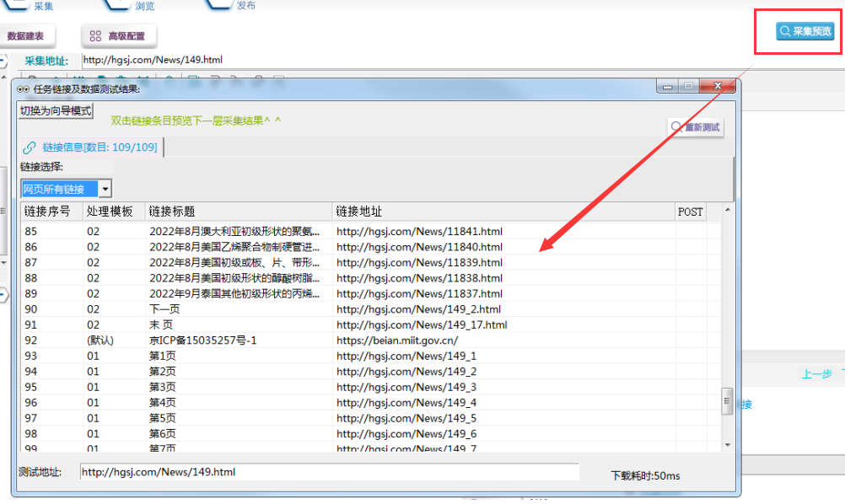Close the 任务链接及数据测试结果 dialog

point(718,86)
